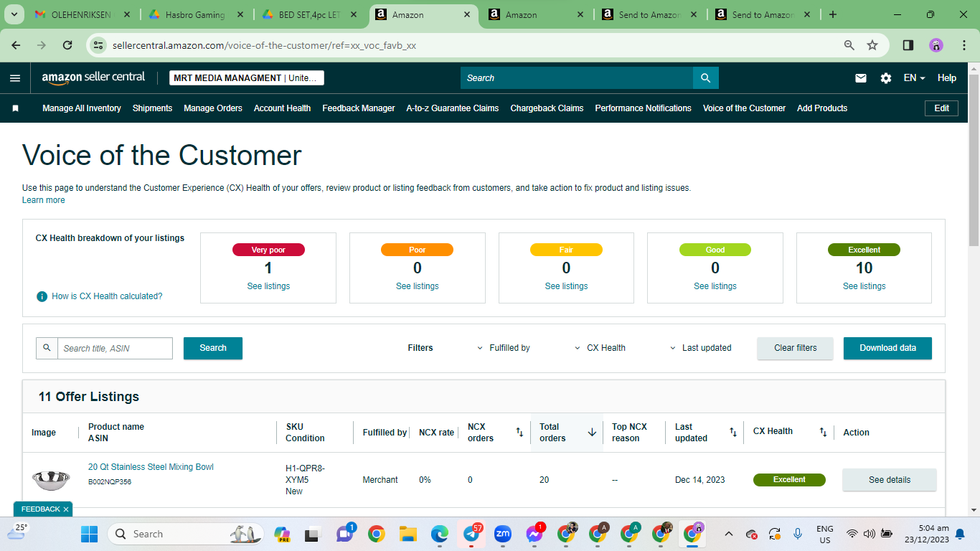Open Account Health page

click(x=283, y=108)
